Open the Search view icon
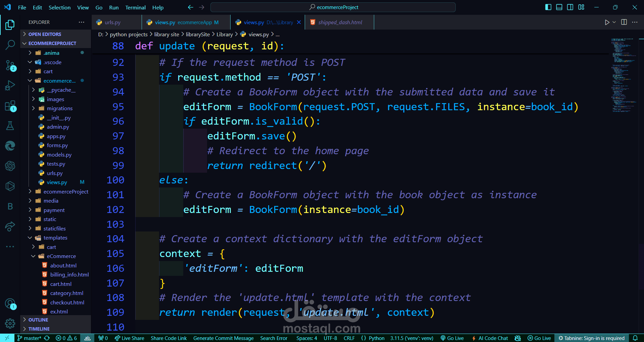644x342 pixels. click(10, 45)
